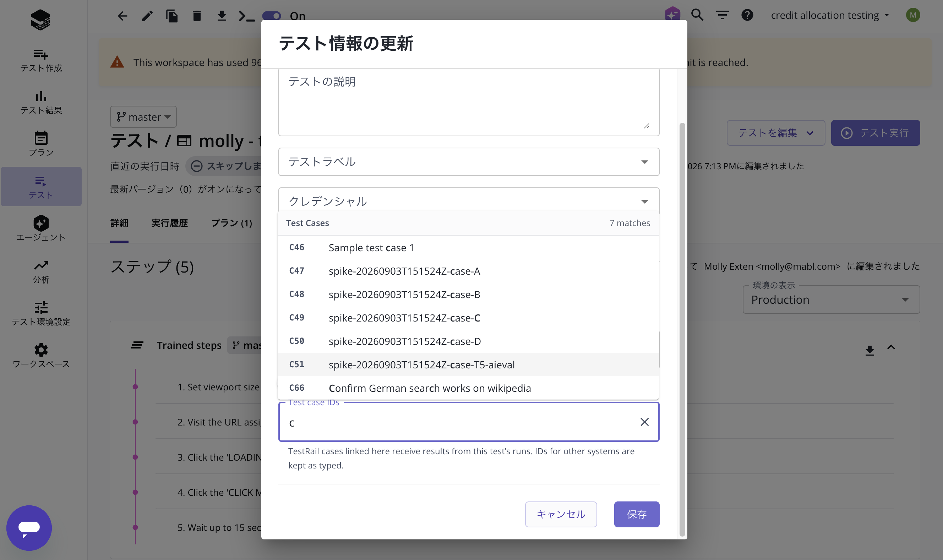Select case-B suggestion C48
This screenshot has width=943, height=560.
point(468,294)
